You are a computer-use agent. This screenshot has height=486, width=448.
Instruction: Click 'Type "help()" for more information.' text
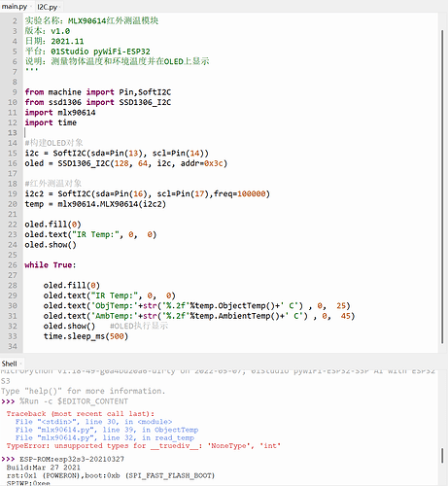point(83,391)
